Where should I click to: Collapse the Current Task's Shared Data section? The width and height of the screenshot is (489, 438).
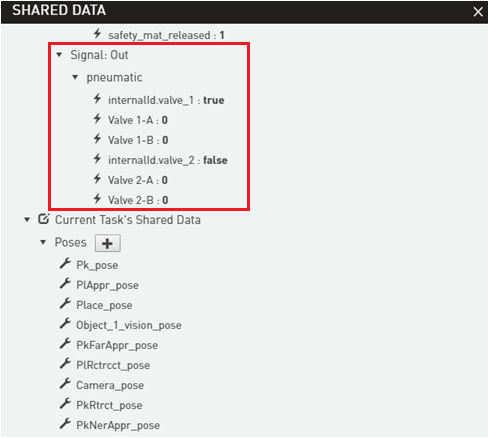pos(27,220)
